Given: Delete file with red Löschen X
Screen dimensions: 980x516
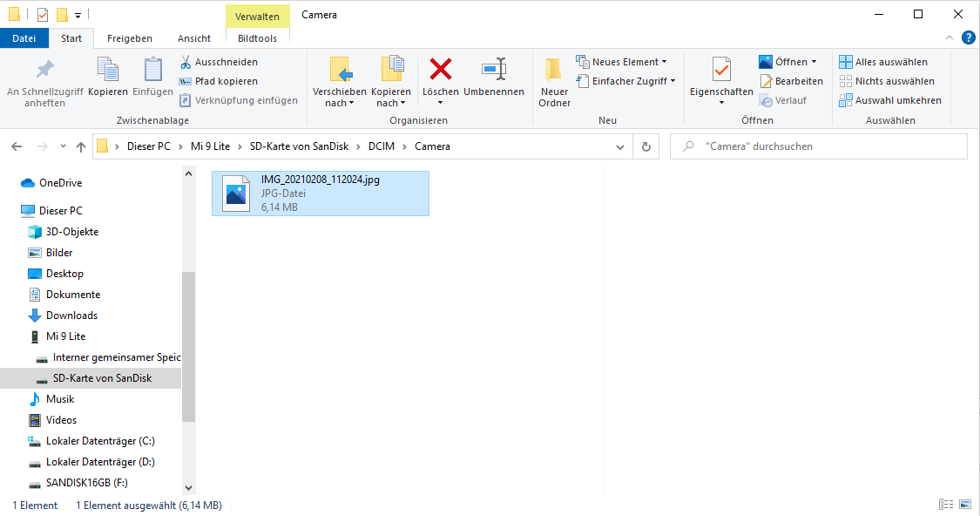Looking at the screenshot, I should pyautogui.click(x=441, y=70).
